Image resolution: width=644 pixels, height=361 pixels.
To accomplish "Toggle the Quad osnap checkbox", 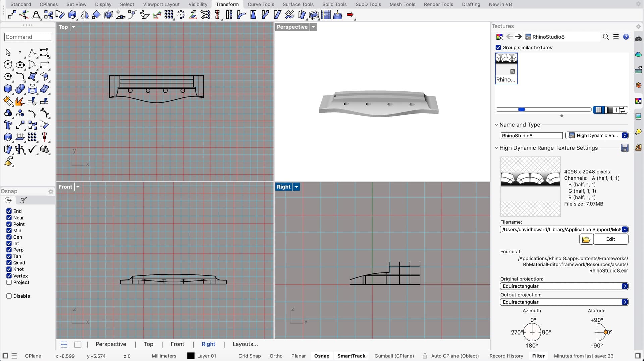I will click(9, 263).
